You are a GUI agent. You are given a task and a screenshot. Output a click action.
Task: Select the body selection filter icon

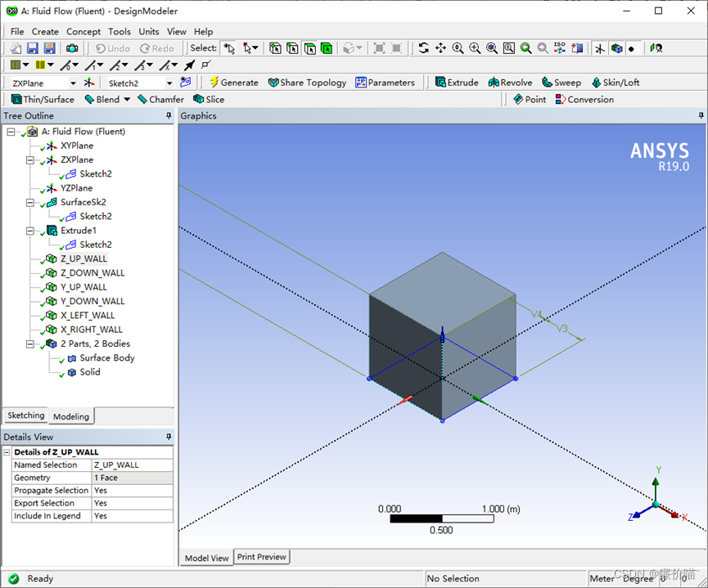(327, 48)
